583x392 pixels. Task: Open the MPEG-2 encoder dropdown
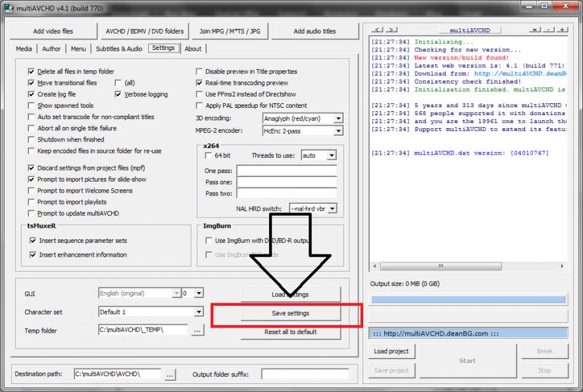click(338, 131)
